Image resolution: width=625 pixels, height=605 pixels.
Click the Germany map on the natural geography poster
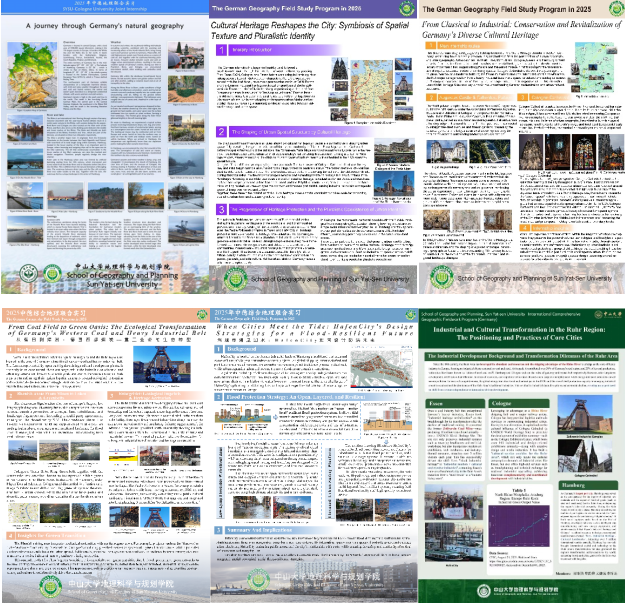(x=34, y=74)
